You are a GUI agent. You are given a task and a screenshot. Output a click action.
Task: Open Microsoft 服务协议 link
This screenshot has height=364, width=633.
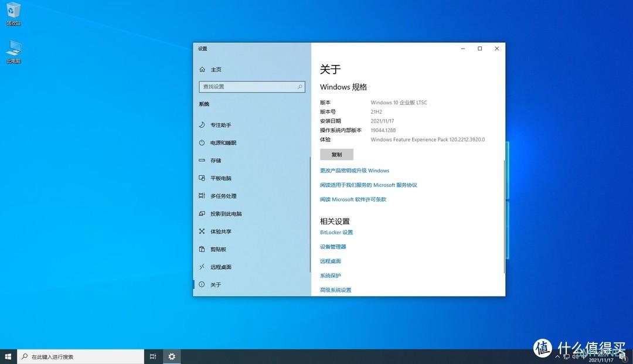click(369, 185)
